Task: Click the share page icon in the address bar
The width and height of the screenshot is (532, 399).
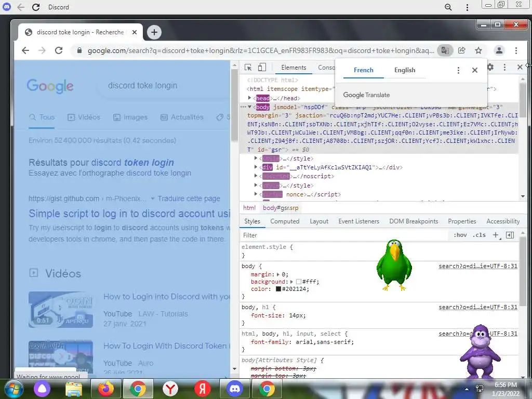Action: (462, 50)
